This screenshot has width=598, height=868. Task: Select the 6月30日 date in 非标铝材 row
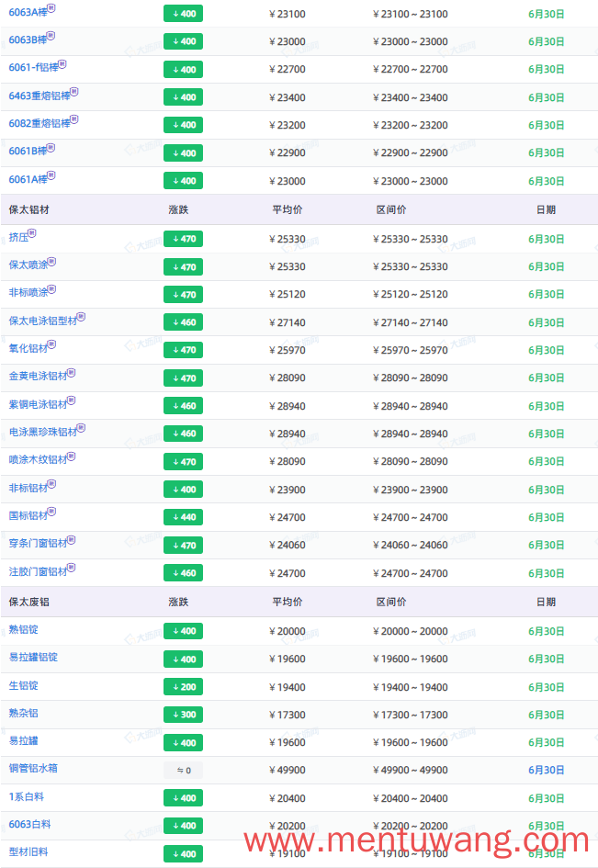(x=546, y=490)
